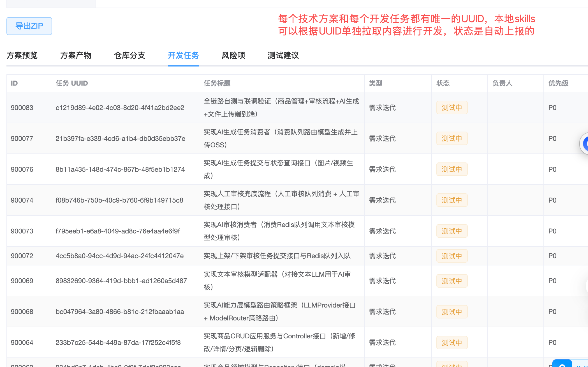This screenshot has width=588, height=367.
Task: Select UUID bc047964-3a80-4866-b81c-212fbaaab1aa
Action: pos(120,312)
